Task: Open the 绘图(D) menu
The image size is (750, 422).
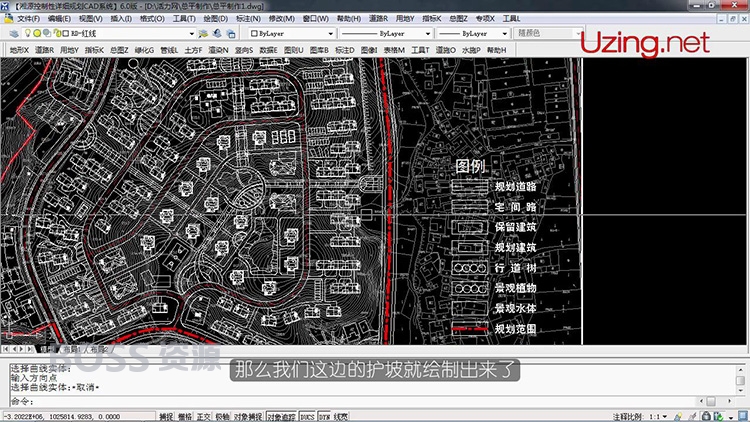Action: pos(215,19)
